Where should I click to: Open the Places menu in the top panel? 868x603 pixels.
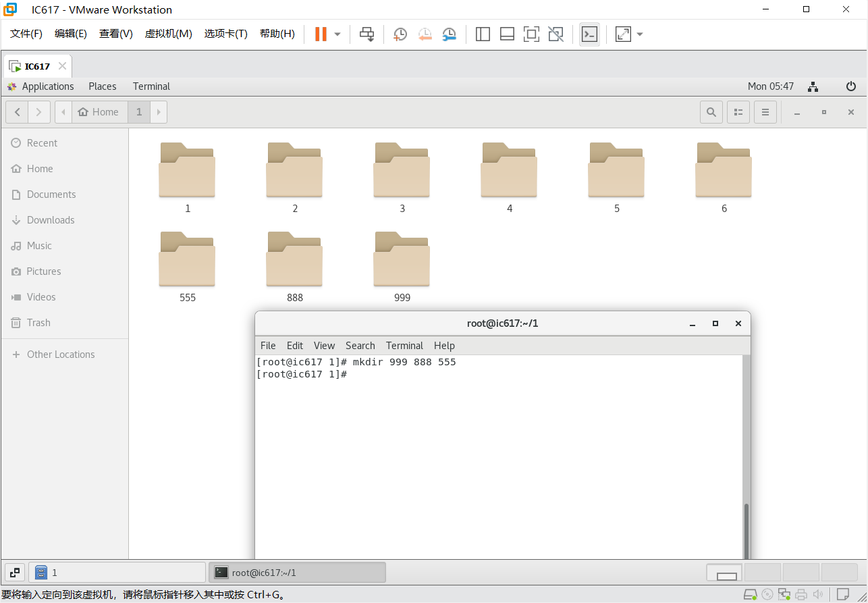point(103,86)
